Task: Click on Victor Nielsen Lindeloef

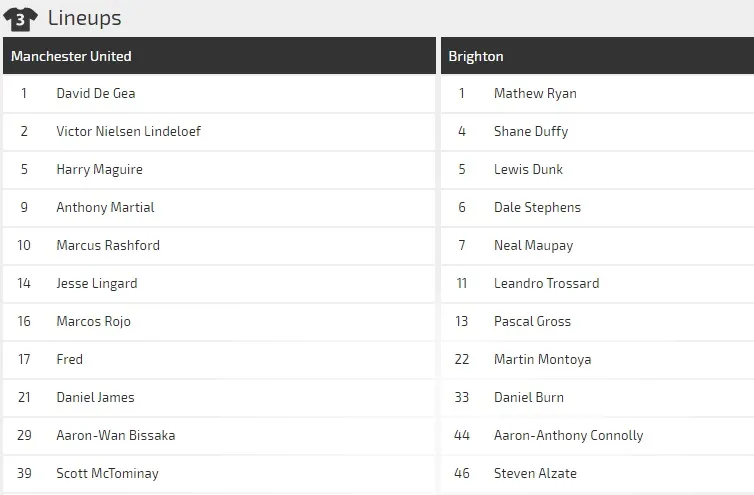Action: [128, 132]
